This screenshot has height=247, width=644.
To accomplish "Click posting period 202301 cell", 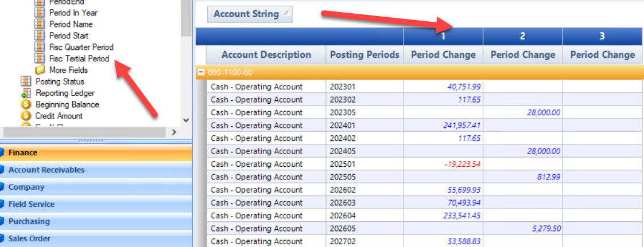I will pos(364,87).
